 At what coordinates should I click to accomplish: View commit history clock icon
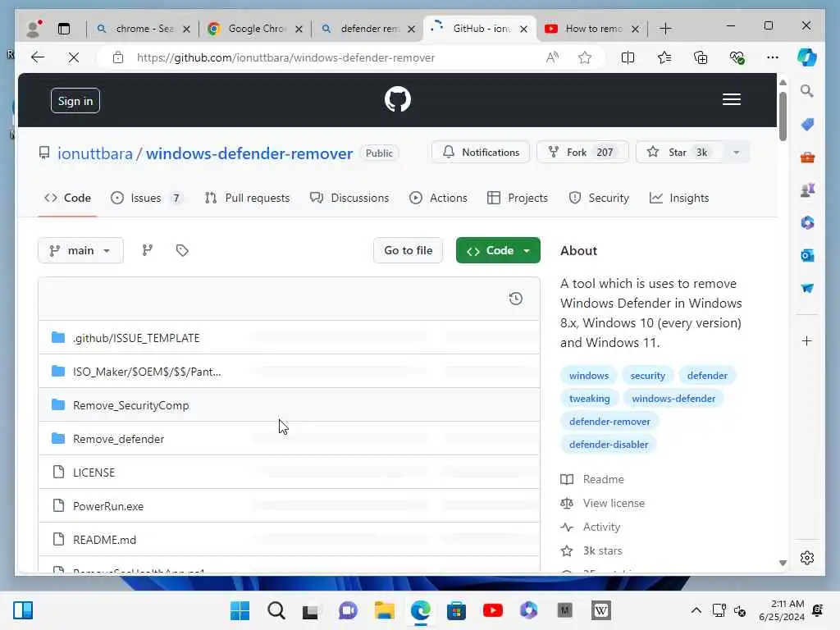click(515, 299)
